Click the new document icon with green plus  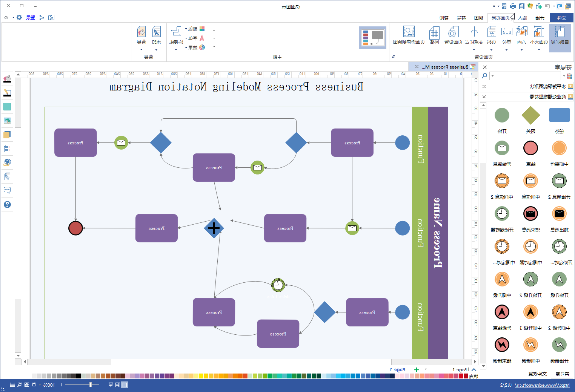tap(539, 6)
